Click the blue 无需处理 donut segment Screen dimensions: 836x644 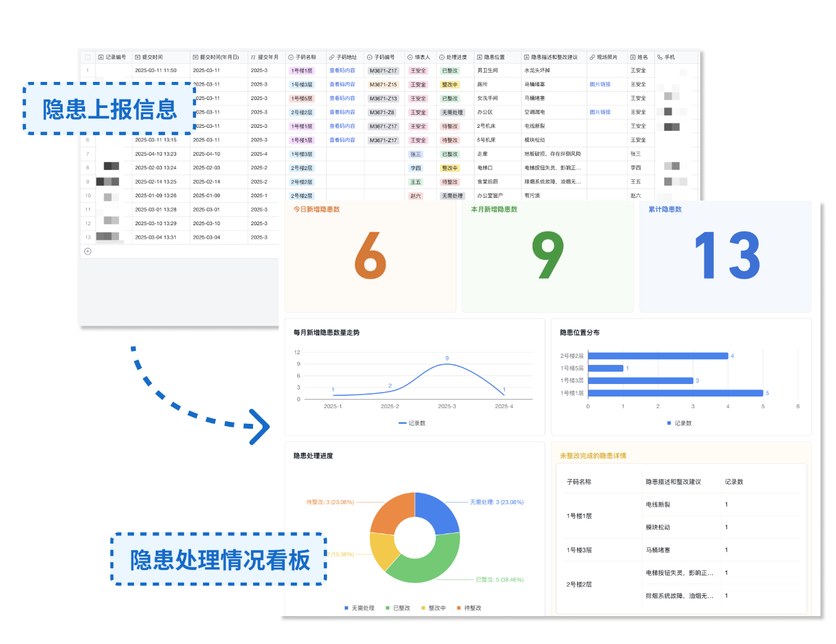click(x=437, y=512)
